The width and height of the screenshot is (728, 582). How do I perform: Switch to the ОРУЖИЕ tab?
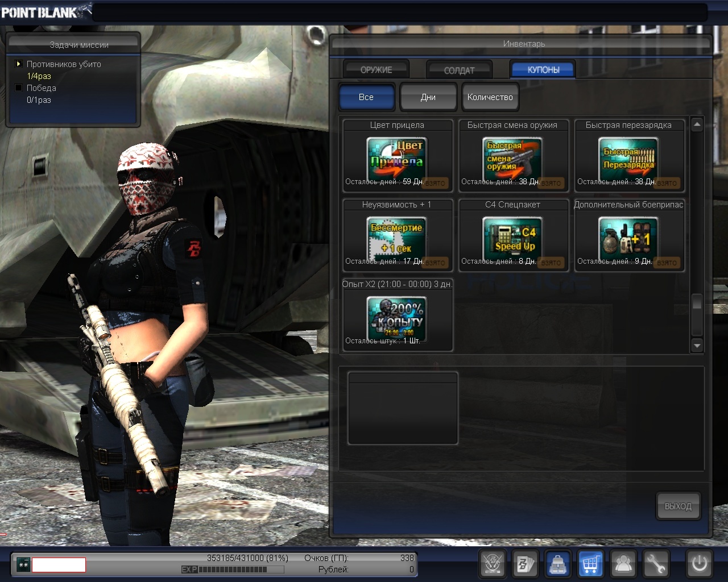coord(376,69)
